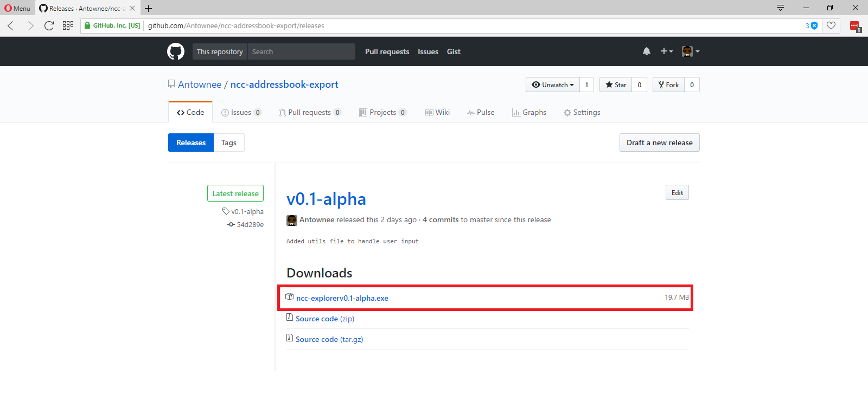Click the GitHub octocat logo
The height and width of the screenshot is (401, 868).
(x=176, y=51)
